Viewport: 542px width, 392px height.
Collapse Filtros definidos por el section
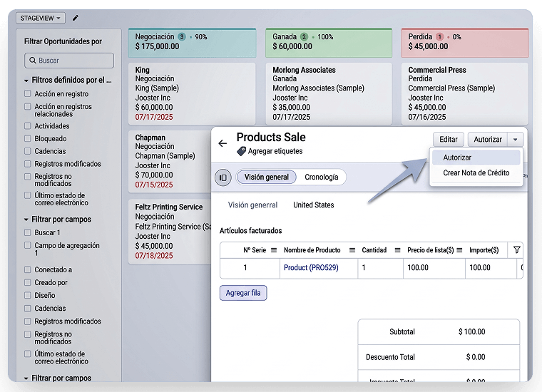26,81
